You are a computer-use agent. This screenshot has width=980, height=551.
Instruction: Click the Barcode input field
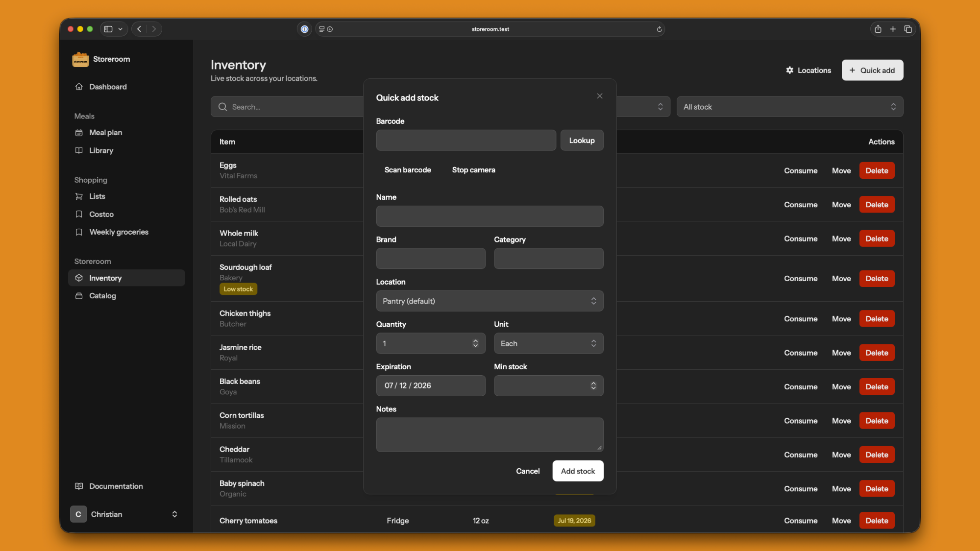click(466, 140)
